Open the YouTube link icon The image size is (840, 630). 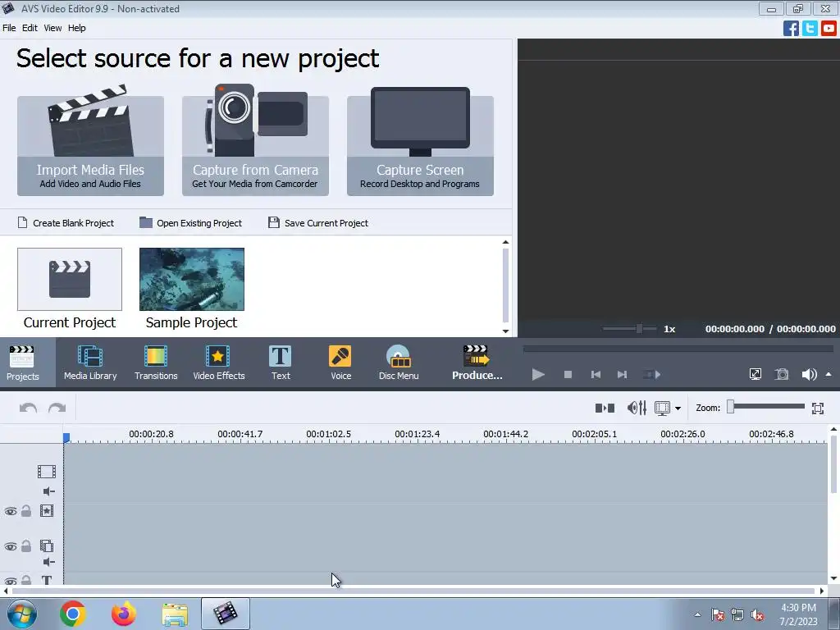[829, 28]
